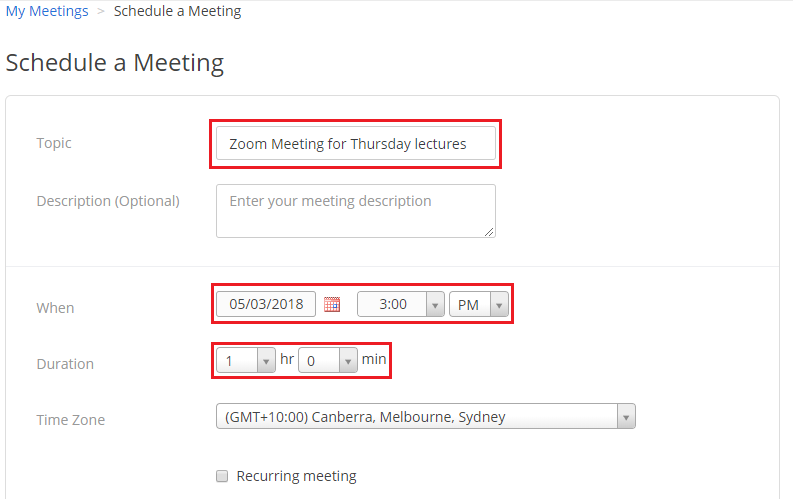Go to My Meetings breadcrumb link
Viewport: 793px width, 499px height.
[47, 12]
